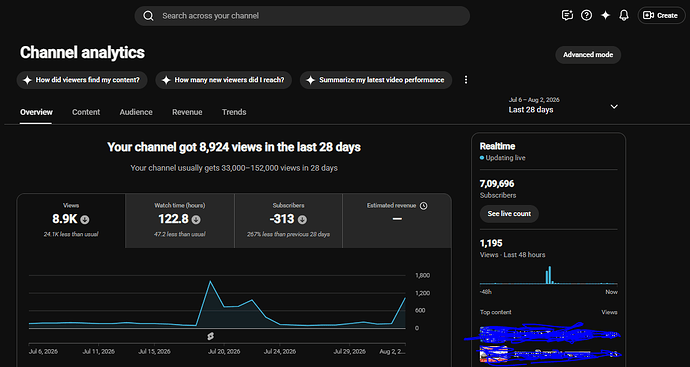Image resolution: width=690 pixels, height=367 pixels.
Task: Click the 'Jul 29, 2026' chart date label
Action: [x=349, y=352]
